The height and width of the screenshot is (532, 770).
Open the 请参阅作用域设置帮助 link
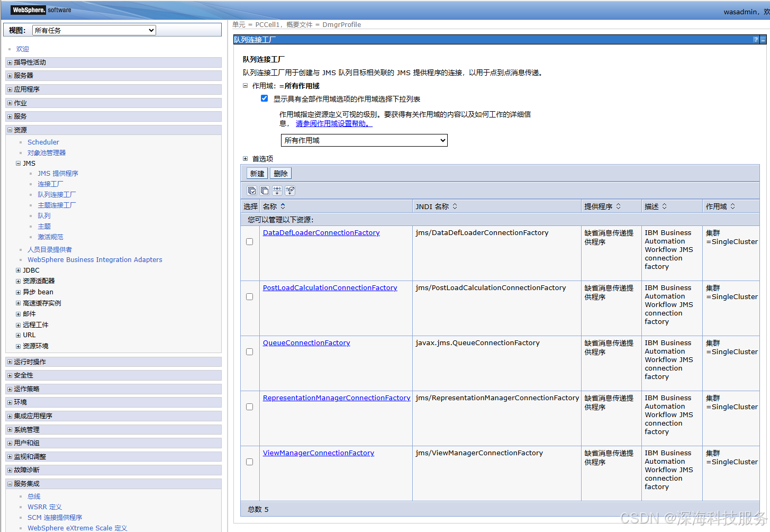334,123
